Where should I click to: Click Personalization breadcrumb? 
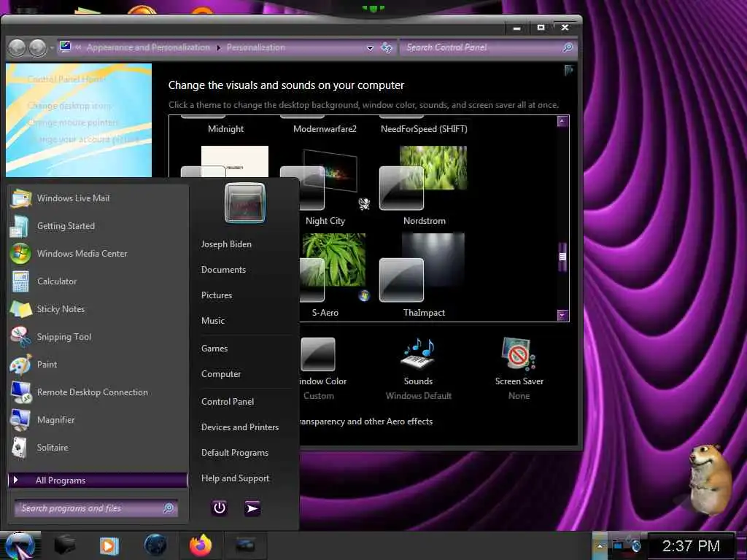pyautogui.click(x=256, y=47)
